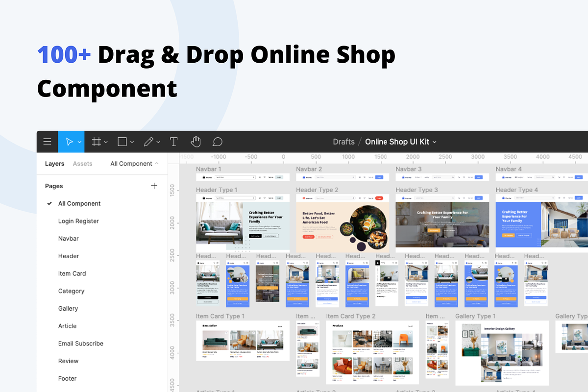The height and width of the screenshot is (392, 588).
Task: Click the Interior Design Gallery frame
Action: [x=502, y=353]
